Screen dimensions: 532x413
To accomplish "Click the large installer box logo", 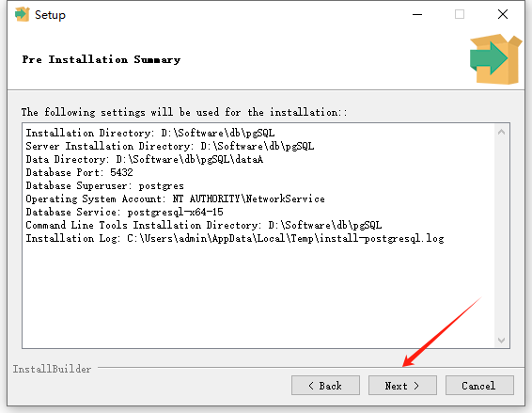I will 495,59.
